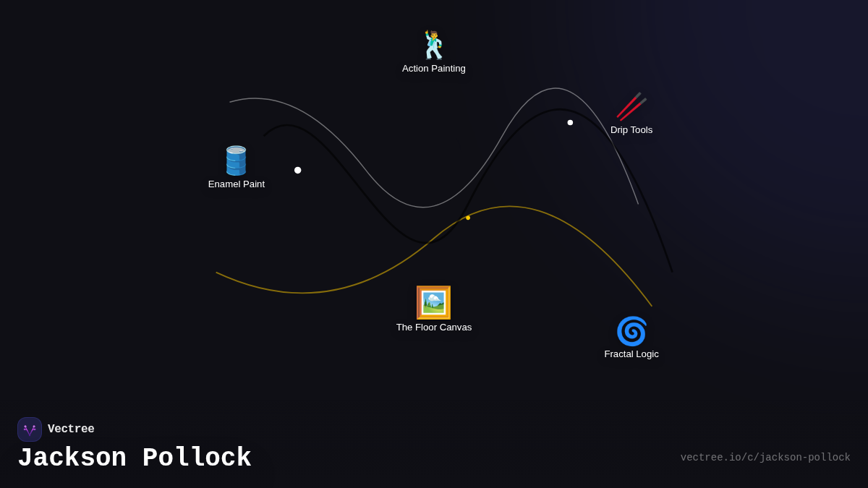Click the white dot near Enamel Paint
868x488 pixels.
tap(297, 171)
